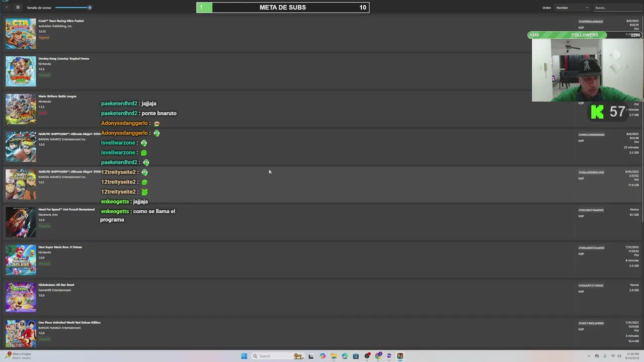Click title New Super Mario Bros. U Deluxe
644x362 pixels.
60,247
